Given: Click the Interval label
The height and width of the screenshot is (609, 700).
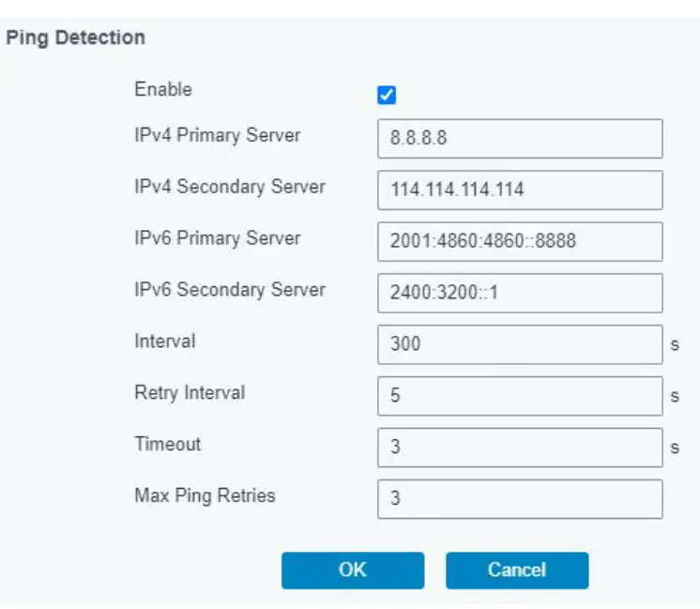Looking at the screenshot, I should point(165,342).
